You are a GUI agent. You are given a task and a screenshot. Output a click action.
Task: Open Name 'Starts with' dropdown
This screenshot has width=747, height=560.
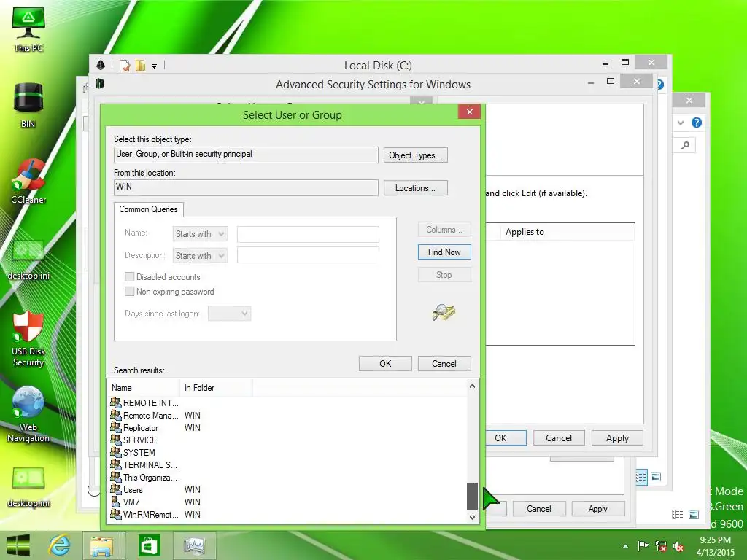(200, 234)
